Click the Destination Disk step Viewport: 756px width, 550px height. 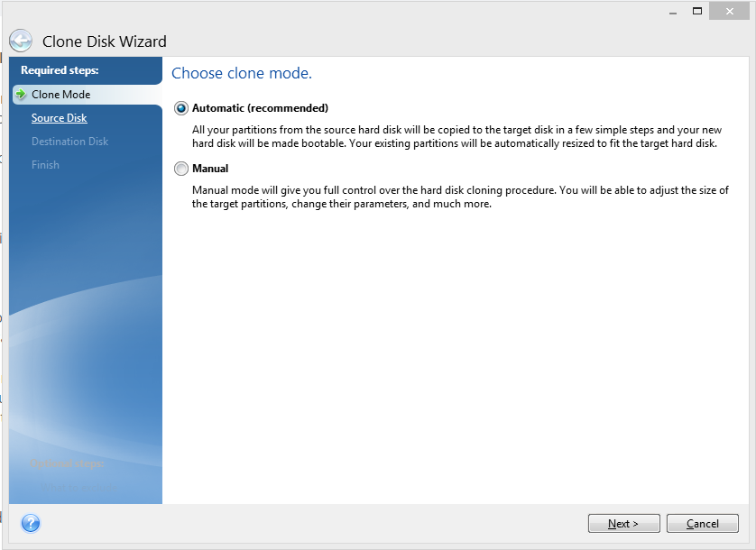tap(69, 141)
